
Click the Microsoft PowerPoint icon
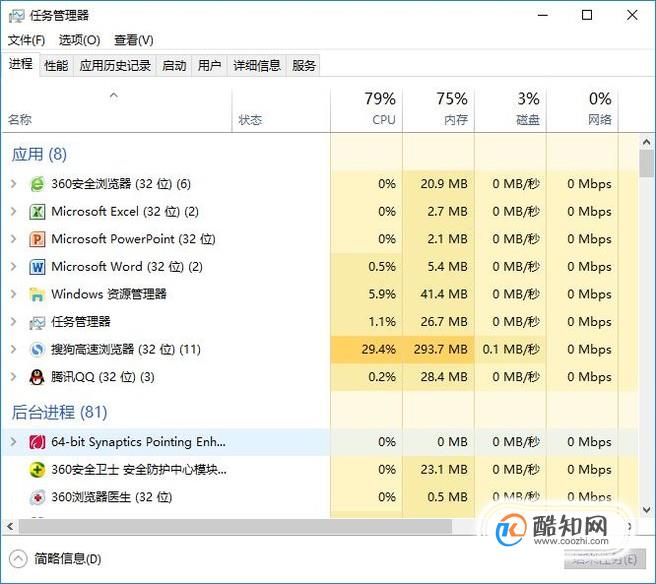tap(37, 239)
